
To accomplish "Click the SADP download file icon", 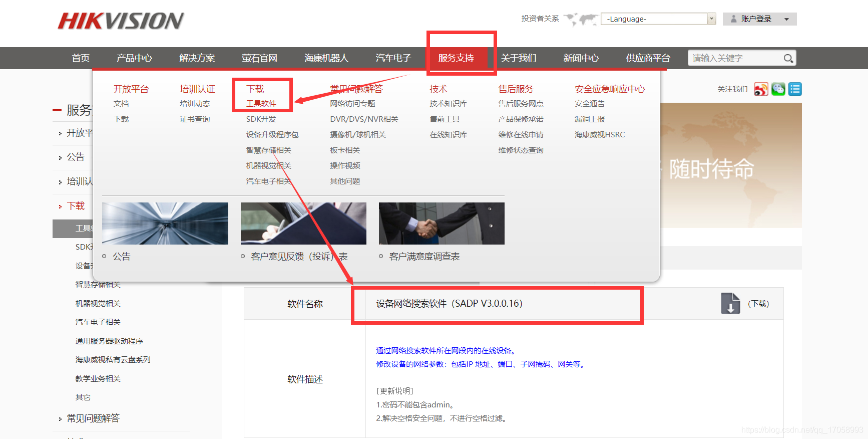I will [x=730, y=303].
